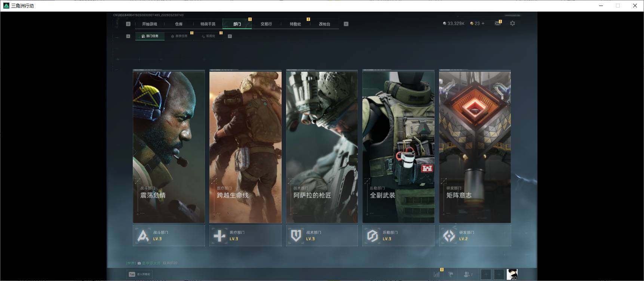The width and height of the screenshot is (644, 281).
Task: Click the 战术部门 LV.3 panel
Action: click(x=322, y=235)
